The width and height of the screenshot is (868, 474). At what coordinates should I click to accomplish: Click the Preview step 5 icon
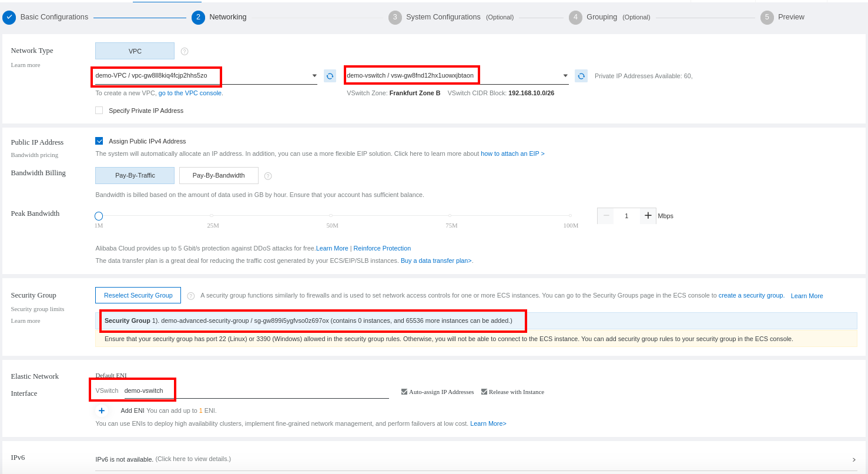767,17
